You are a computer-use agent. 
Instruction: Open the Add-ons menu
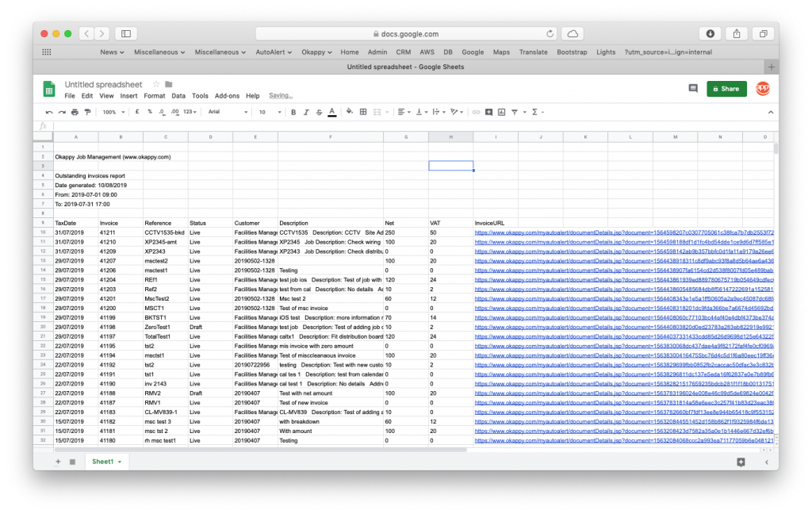coord(227,96)
